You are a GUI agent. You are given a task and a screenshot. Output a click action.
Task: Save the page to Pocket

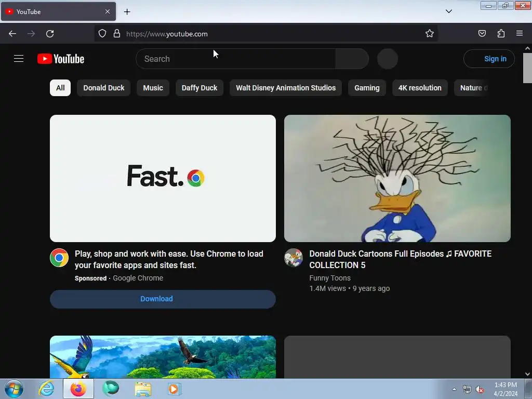(482, 34)
